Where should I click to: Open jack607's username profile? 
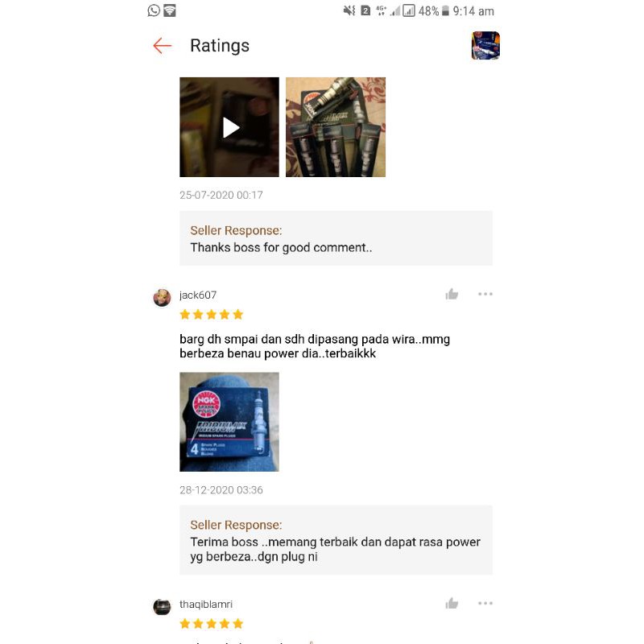(x=198, y=295)
